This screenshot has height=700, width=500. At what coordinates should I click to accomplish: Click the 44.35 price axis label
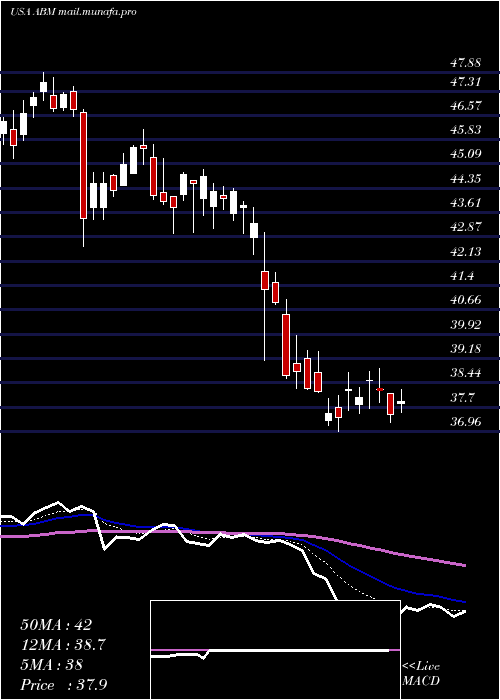point(466,179)
